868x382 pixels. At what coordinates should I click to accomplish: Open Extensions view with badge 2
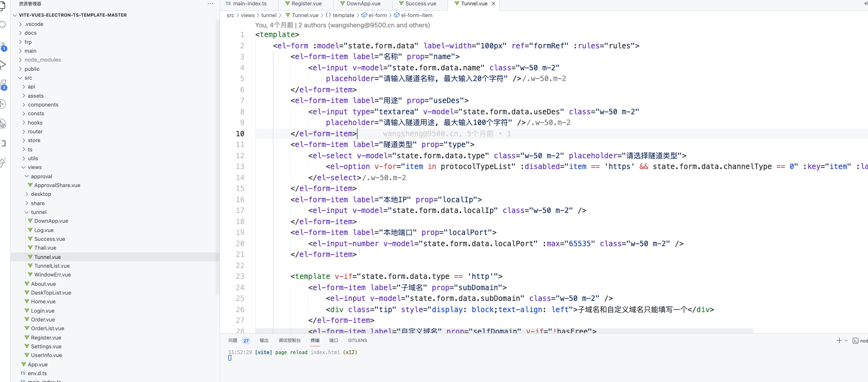(2, 85)
